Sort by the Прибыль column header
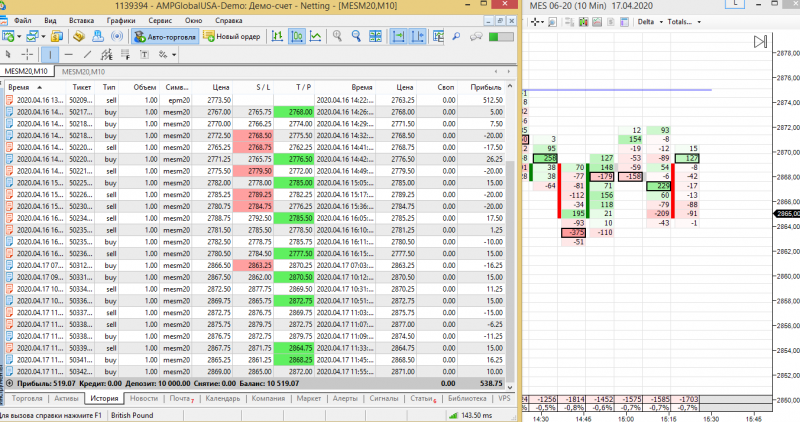 (486, 87)
